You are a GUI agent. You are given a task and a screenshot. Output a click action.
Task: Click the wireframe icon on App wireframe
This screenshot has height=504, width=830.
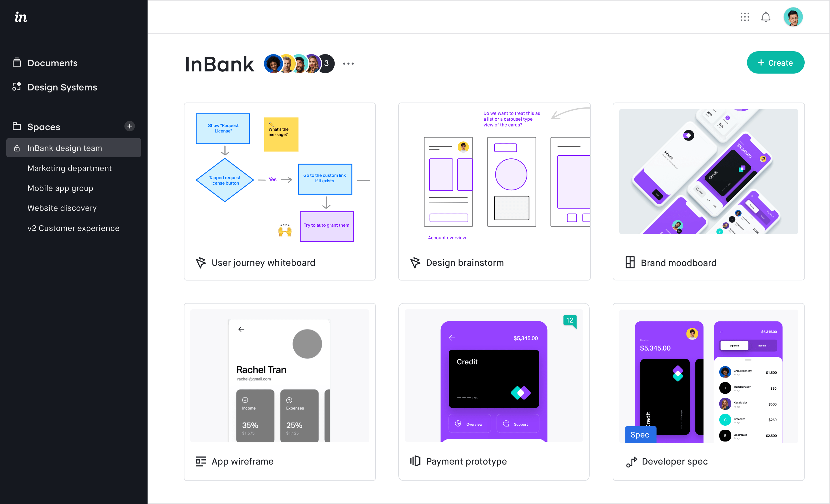pyautogui.click(x=200, y=461)
